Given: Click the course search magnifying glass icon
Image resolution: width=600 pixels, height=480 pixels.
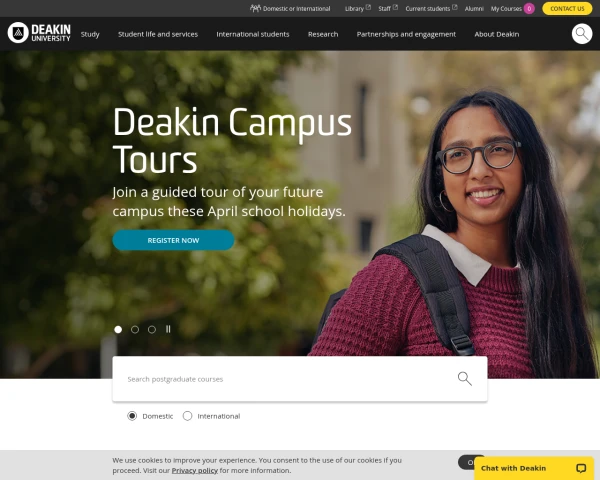Looking at the screenshot, I should [x=465, y=379].
